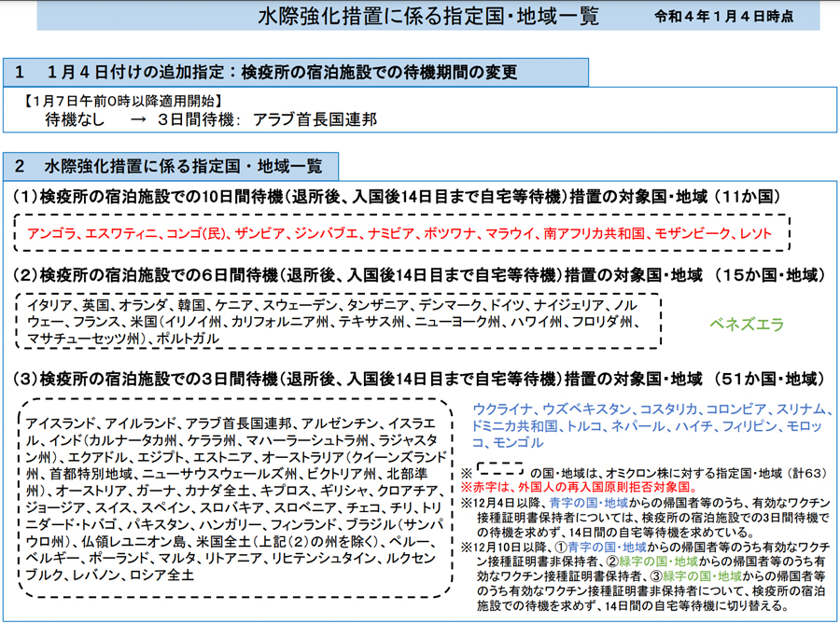The width and height of the screenshot is (840, 624).
Task: Click the line starting ジョージア、スイス、スペイン
Action: tap(233, 507)
